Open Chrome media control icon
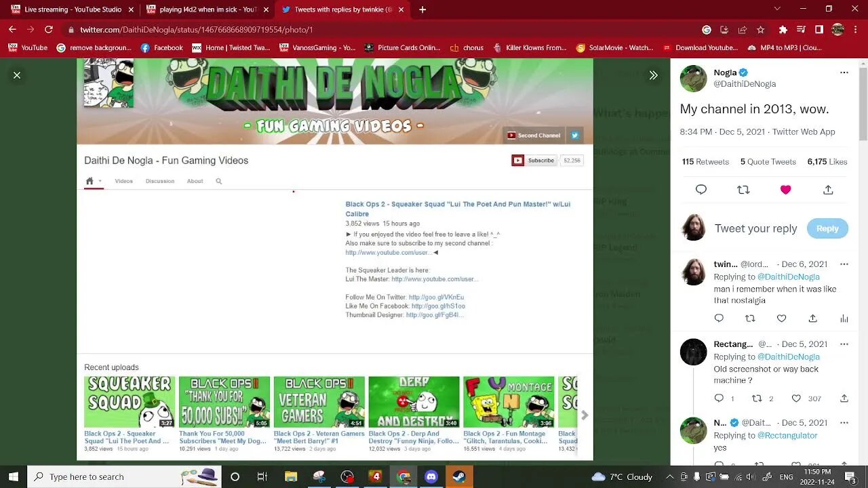Viewport: 868px width, 488px height. pos(802,30)
